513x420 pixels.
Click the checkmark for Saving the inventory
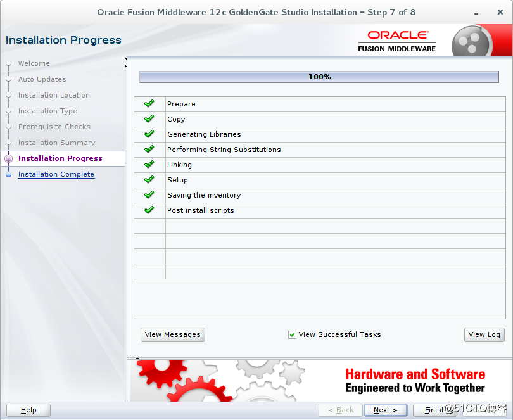point(149,194)
